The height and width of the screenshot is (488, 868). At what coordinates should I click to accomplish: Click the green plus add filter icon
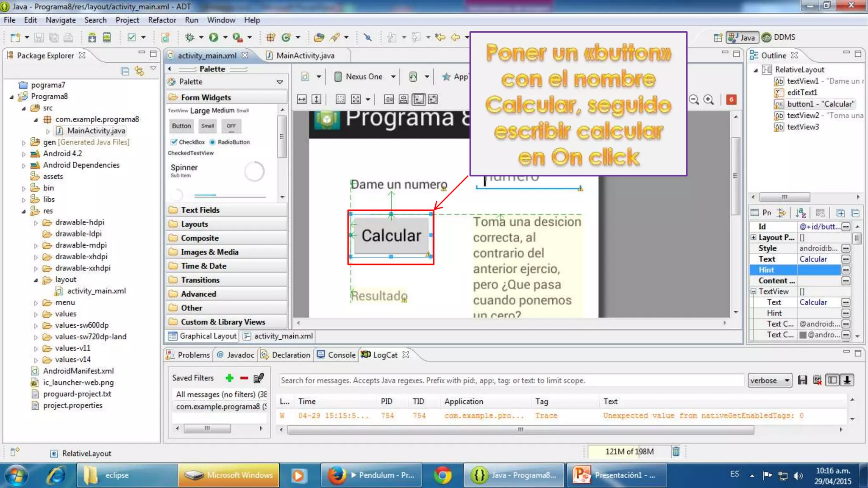pos(229,378)
